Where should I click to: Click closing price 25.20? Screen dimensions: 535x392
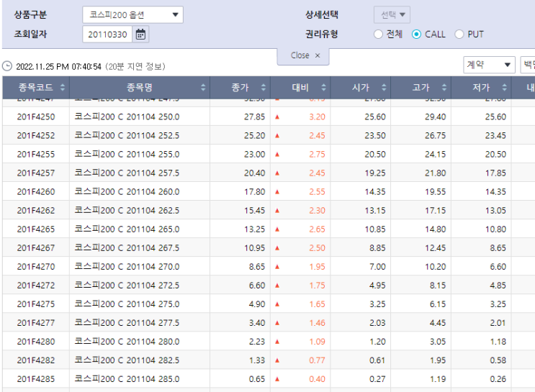pyautogui.click(x=254, y=136)
